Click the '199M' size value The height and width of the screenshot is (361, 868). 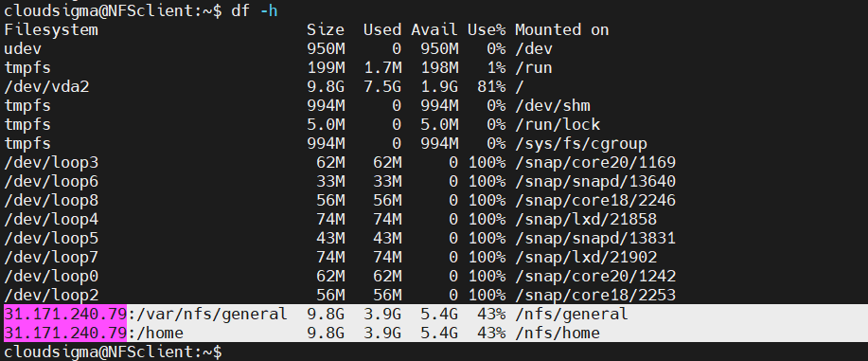(x=326, y=67)
